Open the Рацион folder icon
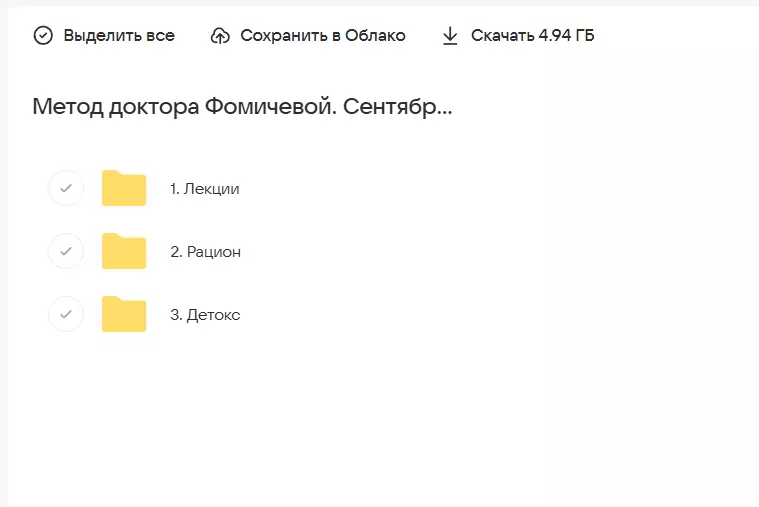The width and height of the screenshot is (759, 507). [124, 251]
